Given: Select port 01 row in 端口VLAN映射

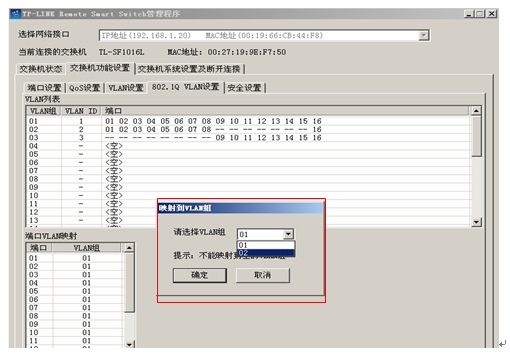Looking at the screenshot, I should (x=75, y=258).
